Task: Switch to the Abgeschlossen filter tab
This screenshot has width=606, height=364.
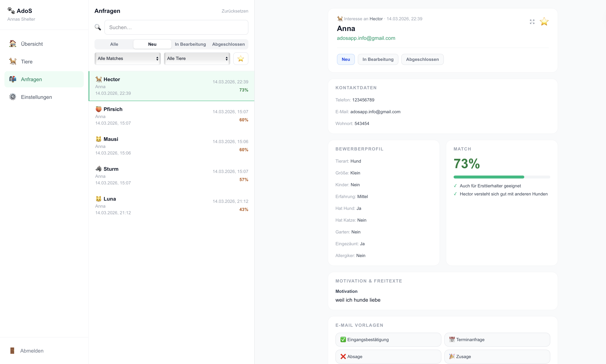Action: coord(228,44)
